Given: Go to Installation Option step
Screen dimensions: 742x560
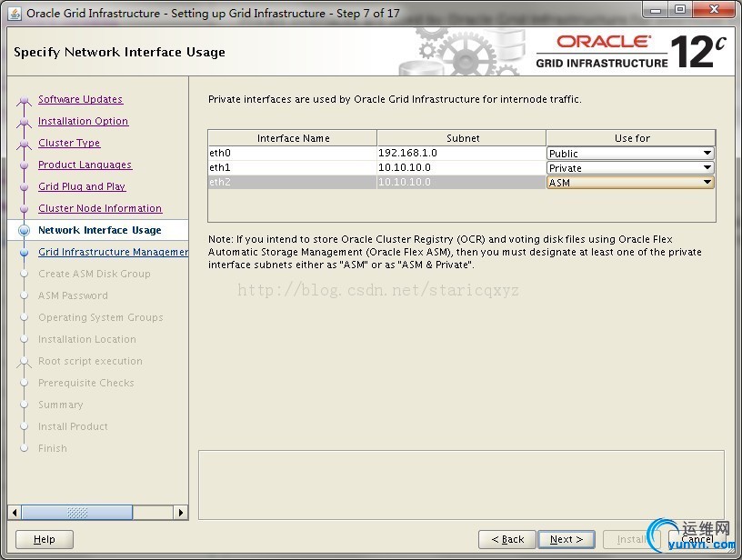Looking at the screenshot, I should [83, 121].
